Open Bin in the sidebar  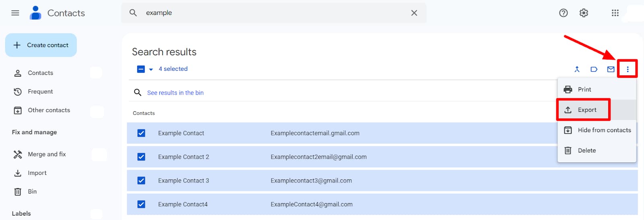(32, 191)
